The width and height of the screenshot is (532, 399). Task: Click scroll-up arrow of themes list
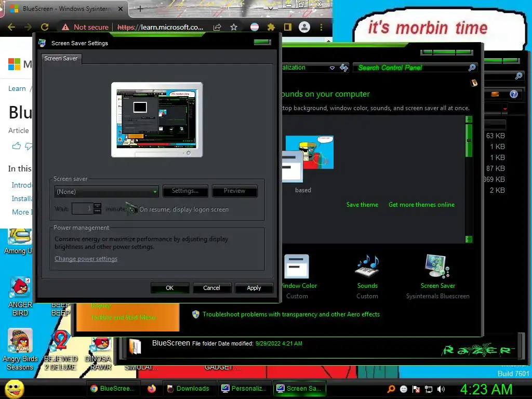[469, 119]
